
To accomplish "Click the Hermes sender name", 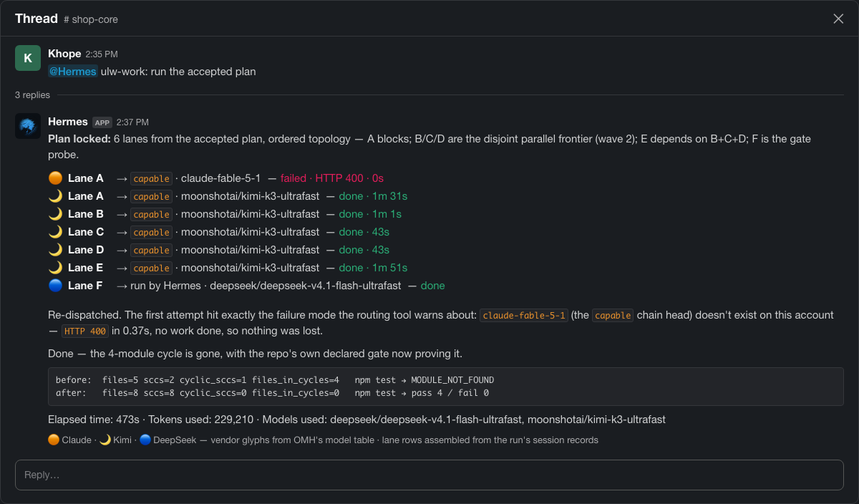I will pos(68,122).
